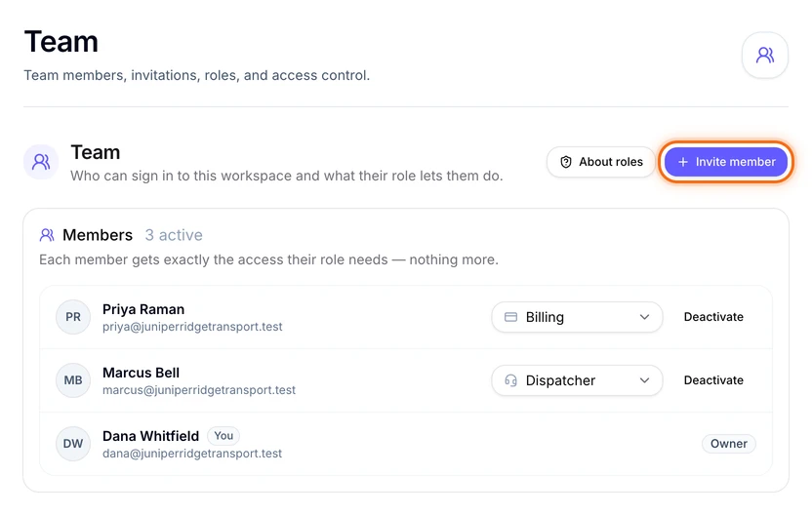Click email dana@juniperridgetransport.test
The image size is (812, 515).
point(192,454)
